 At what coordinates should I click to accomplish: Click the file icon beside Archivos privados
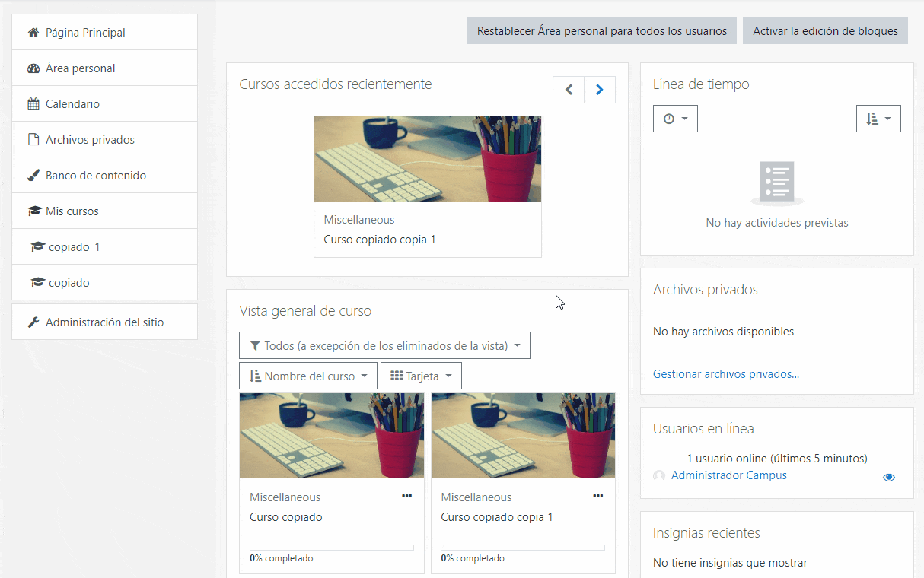click(x=33, y=140)
